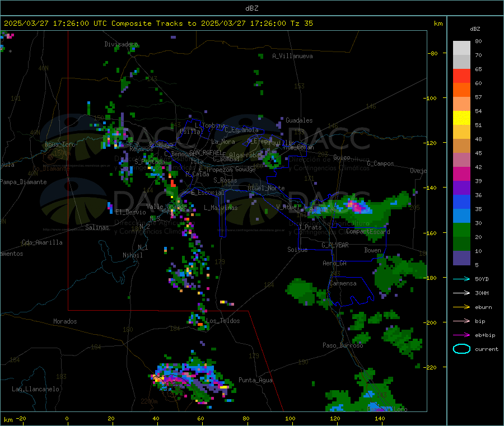Viewport: 504px width, 426px height.
Task: Click the E_Escorial place label
Action: pos(207,193)
